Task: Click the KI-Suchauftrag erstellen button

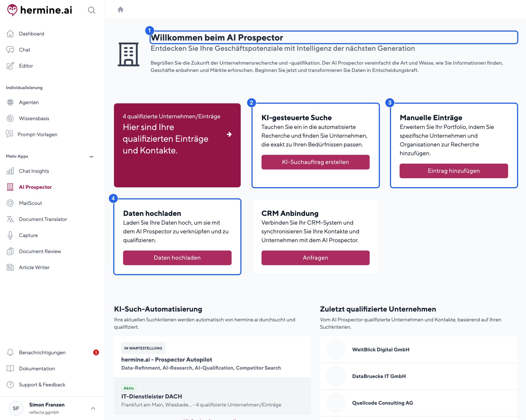Action: click(x=315, y=162)
